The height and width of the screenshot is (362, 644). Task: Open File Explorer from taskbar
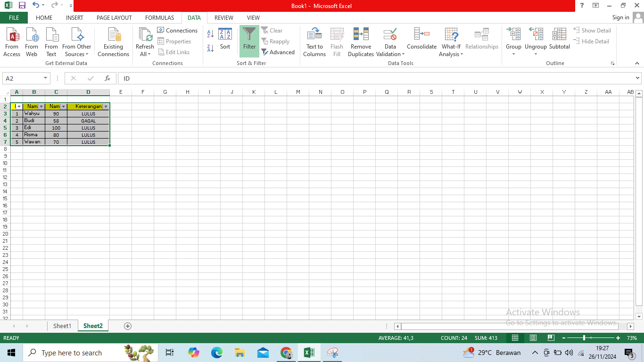click(239, 353)
